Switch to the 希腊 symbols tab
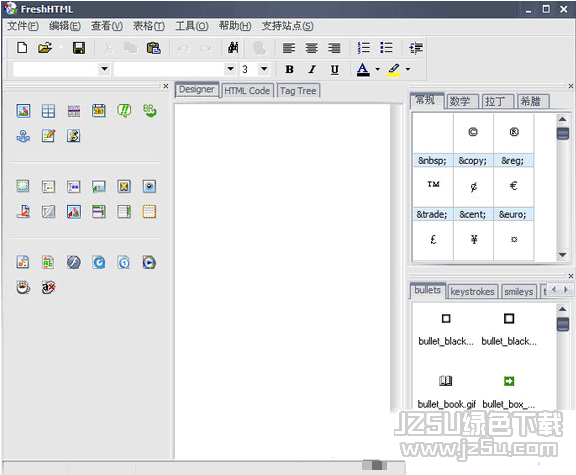 [532, 101]
